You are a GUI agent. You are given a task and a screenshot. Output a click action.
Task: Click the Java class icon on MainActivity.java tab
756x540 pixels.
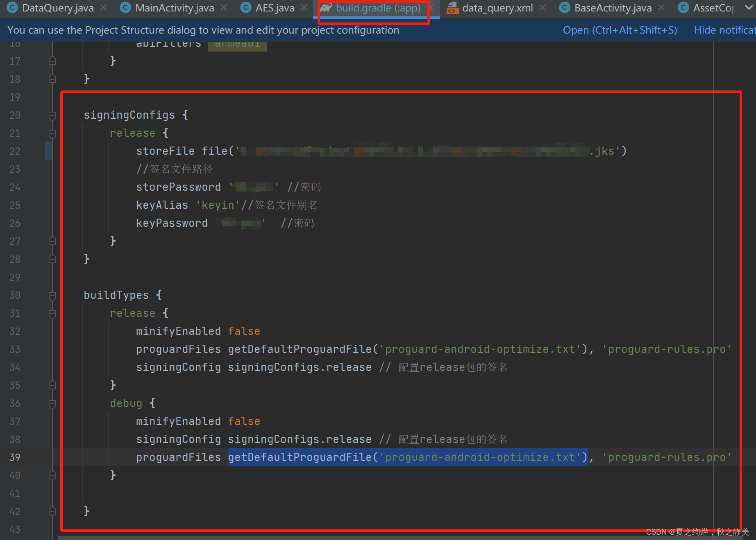pos(125,8)
